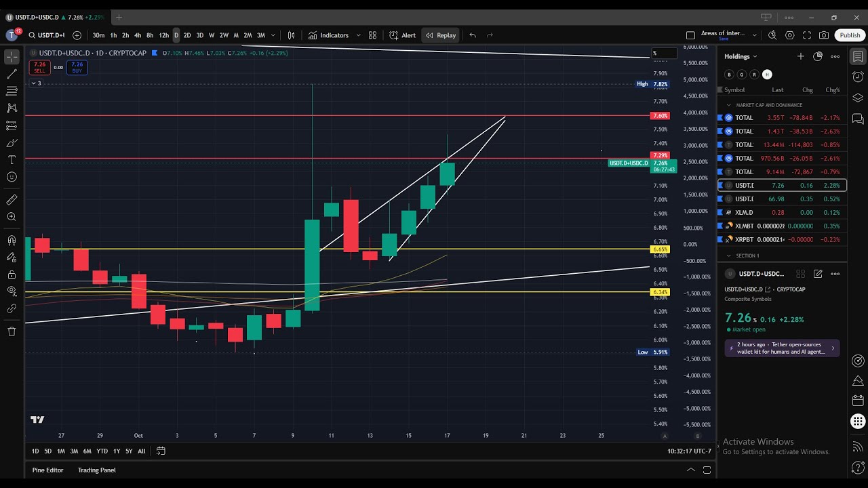The width and height of the screenshot is (868, 488).
Task: Select the brush drawing tool
Action: pyautogui.click(x=12, y=142)
